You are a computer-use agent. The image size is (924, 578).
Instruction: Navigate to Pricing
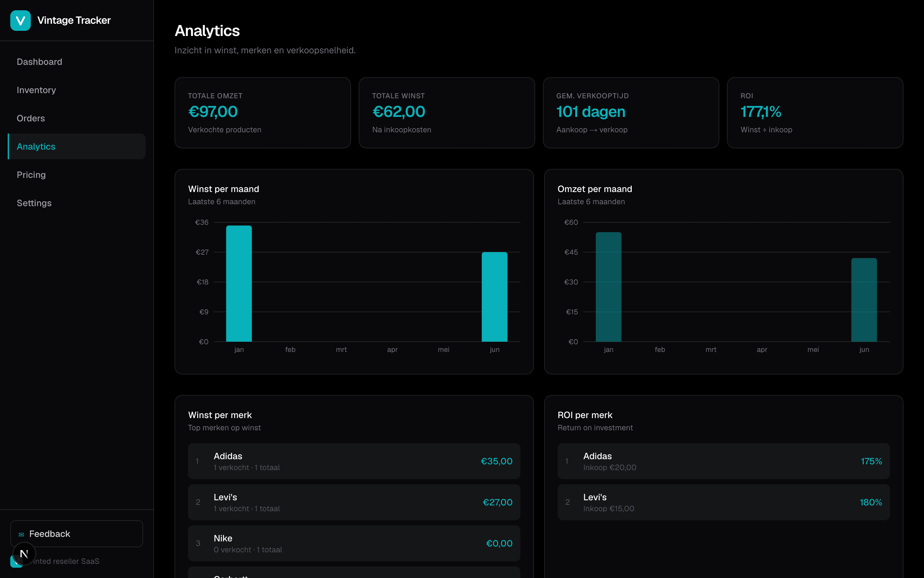(76, 175)
